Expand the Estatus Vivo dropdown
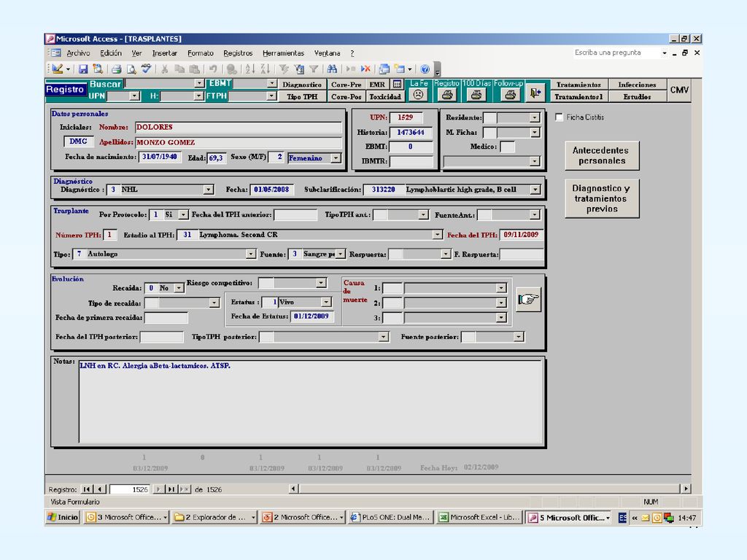 pyautogui.click(x=326, y=302)
